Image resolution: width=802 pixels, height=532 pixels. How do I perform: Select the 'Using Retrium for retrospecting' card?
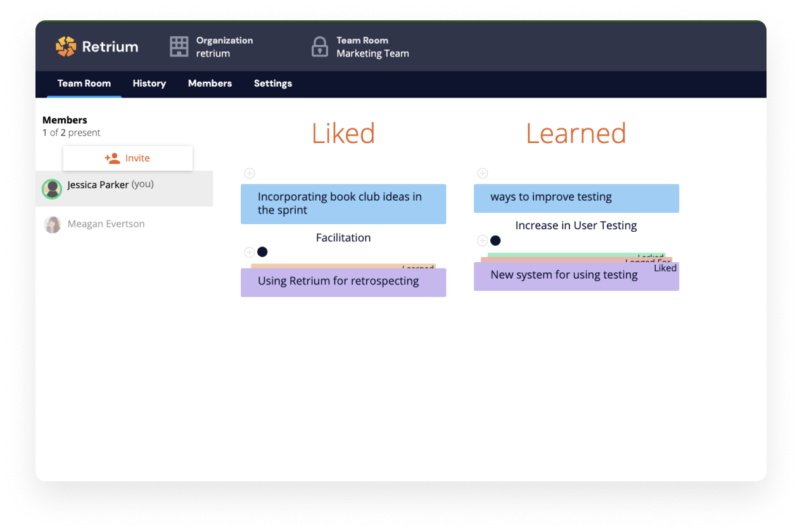[x=343, y=281]
